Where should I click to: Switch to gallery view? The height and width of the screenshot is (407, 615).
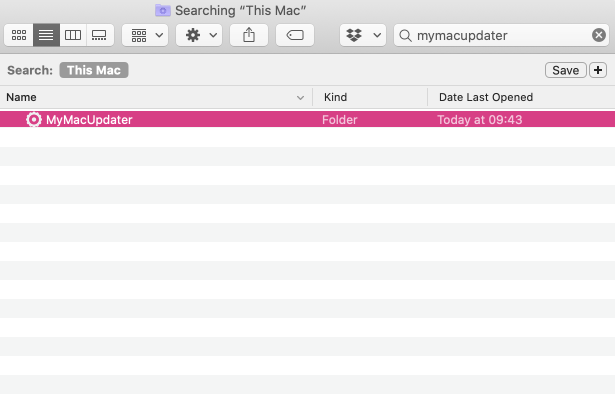99,35
